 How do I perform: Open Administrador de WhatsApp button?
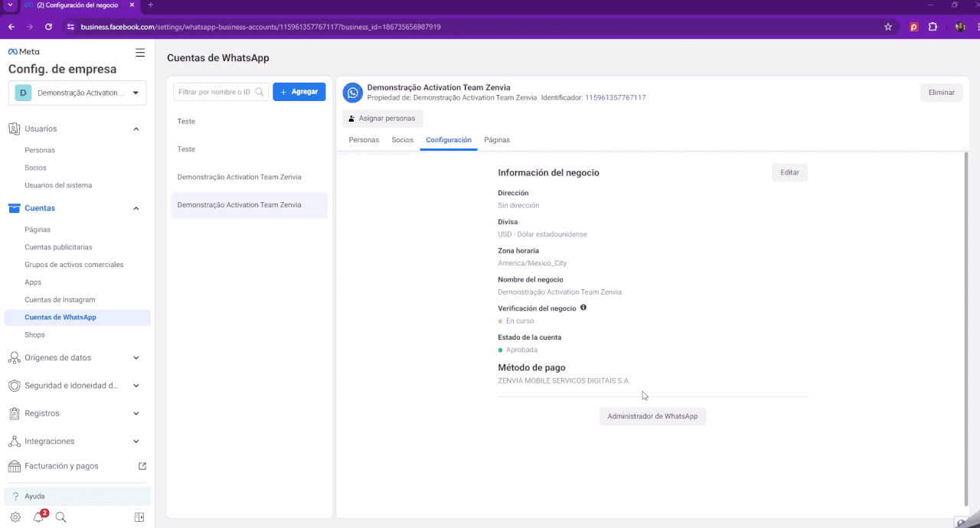[x=653, y=416]
